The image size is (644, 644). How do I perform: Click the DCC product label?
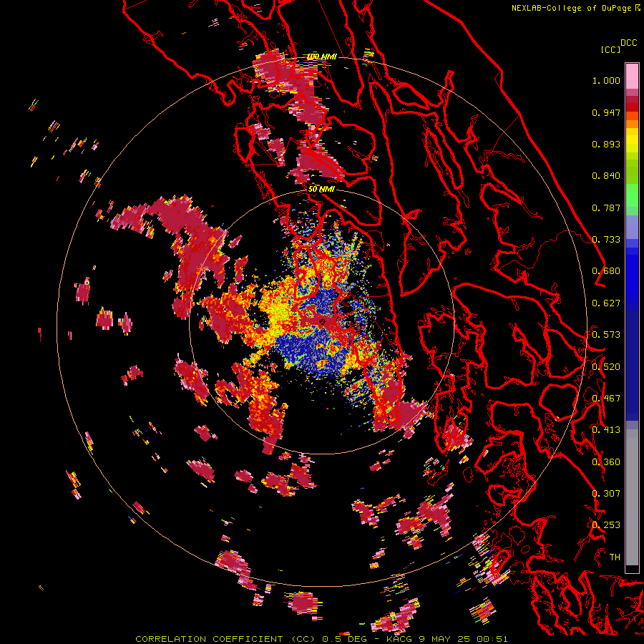tap(628, 43)
